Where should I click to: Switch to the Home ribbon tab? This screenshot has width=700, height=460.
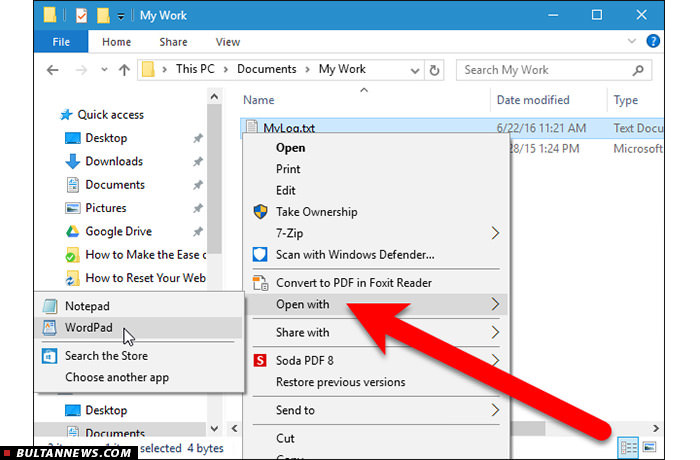(117, 42)
